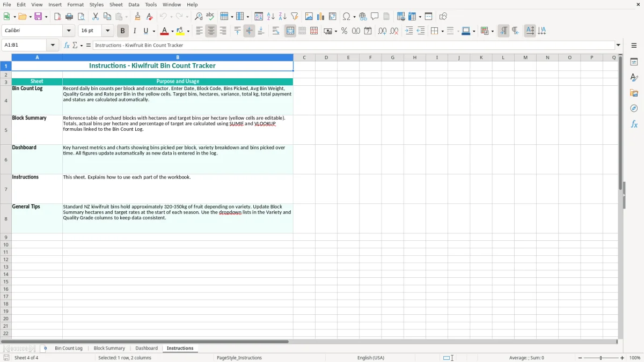Insert an image
This screenshot has width=644, height=362.
coord(309,17)
